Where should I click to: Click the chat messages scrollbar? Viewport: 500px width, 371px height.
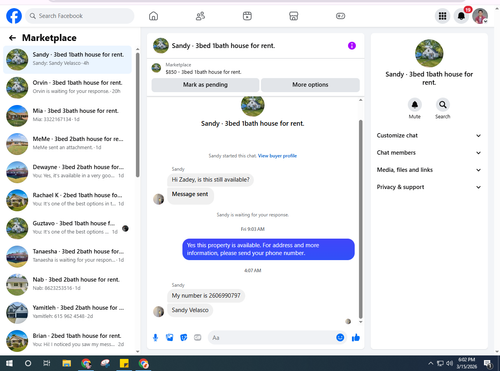tap(360, 219)
